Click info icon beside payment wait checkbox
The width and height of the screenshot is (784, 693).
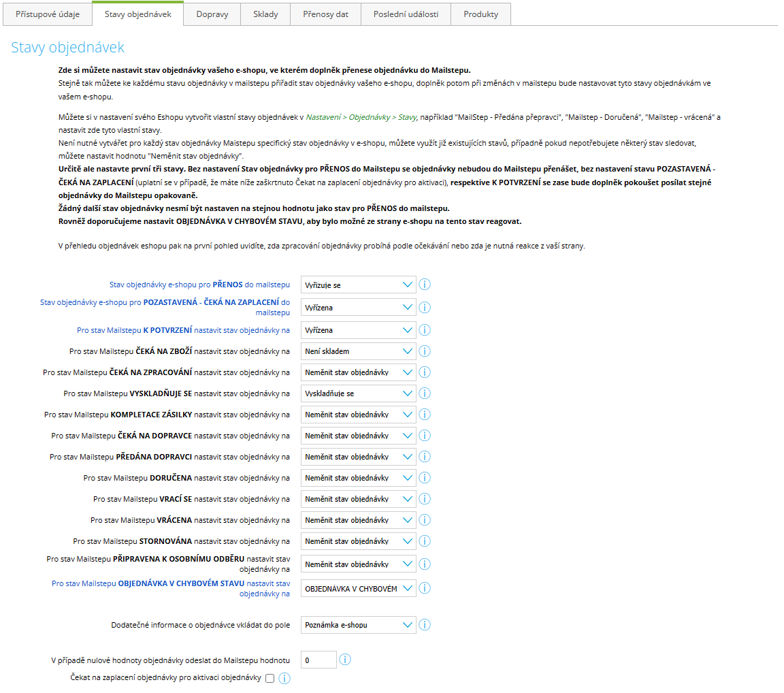284,678
